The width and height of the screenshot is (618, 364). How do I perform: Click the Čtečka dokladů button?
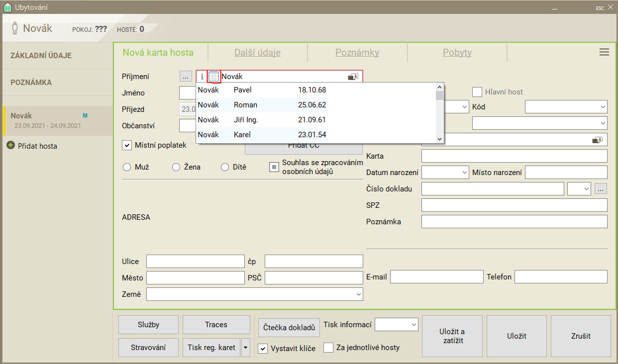289,328
